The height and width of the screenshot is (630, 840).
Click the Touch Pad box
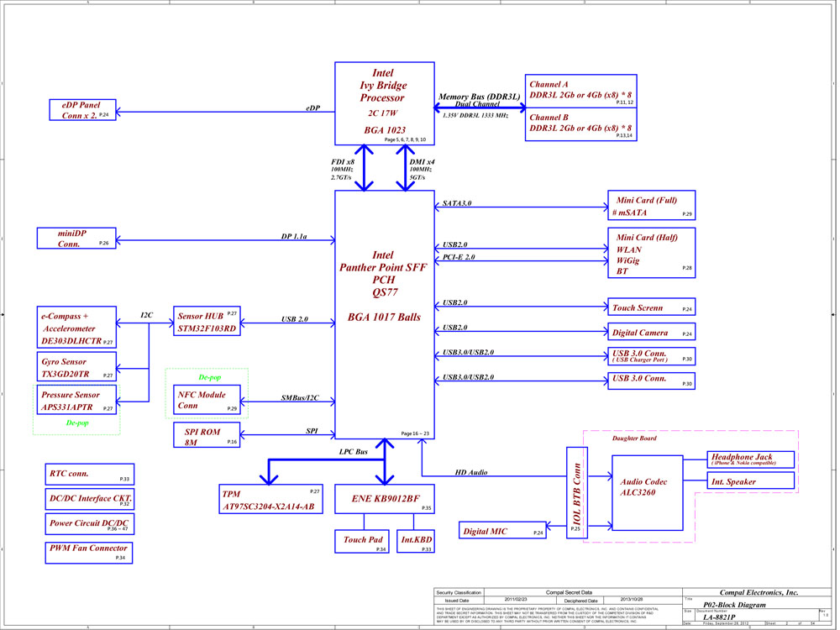tap(362, 541)
